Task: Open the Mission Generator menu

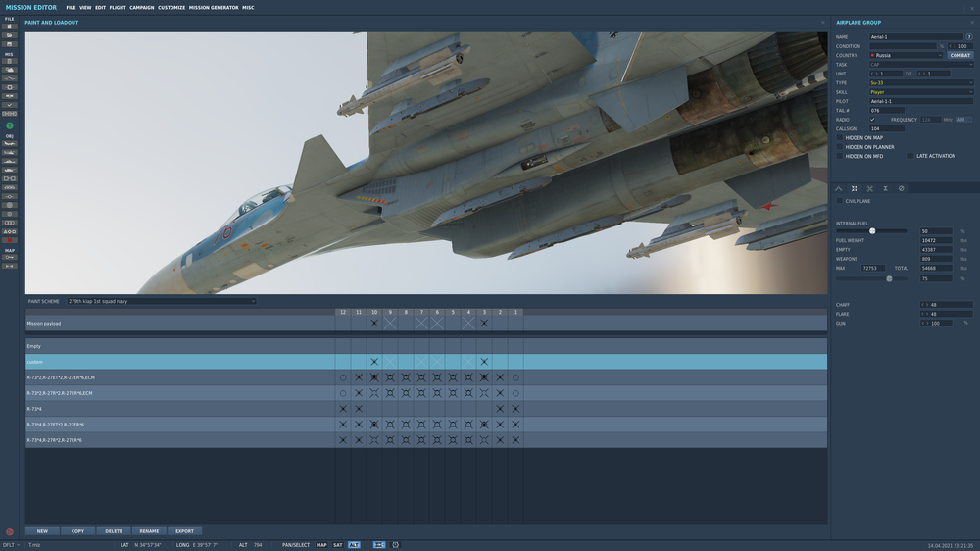Action: [213, 8]
